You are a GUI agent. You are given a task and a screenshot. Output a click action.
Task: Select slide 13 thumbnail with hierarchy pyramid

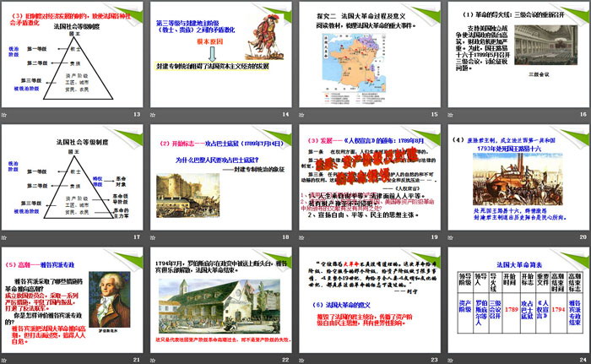tap(73, 55)
